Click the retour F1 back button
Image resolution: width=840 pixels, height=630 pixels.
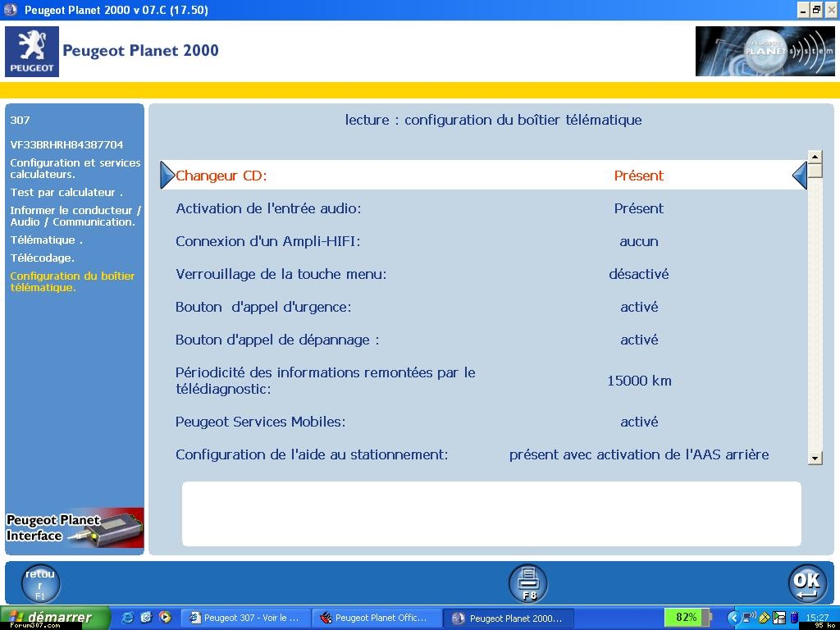40,583
